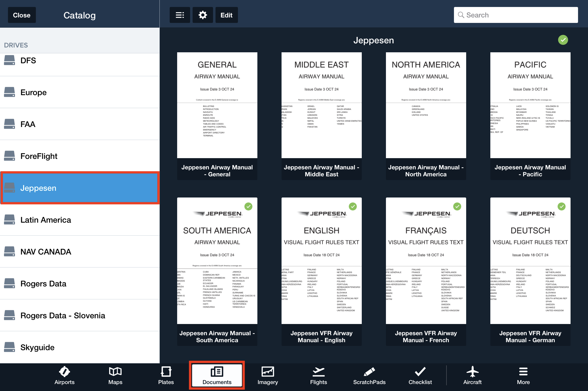
Task: Select the DFS drive
Action: click(80, 64)
